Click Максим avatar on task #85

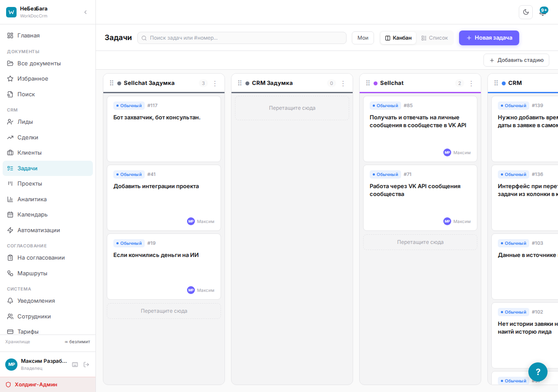coord(447,152)
